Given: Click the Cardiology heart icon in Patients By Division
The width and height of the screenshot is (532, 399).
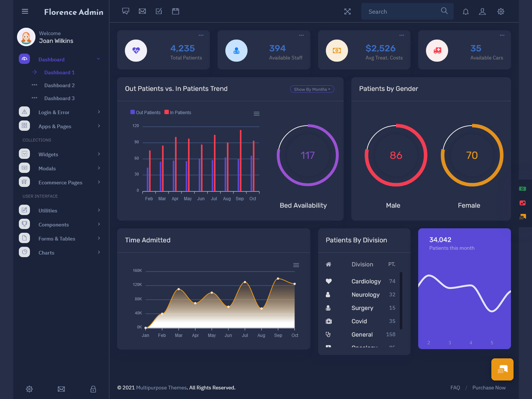Looking at the screenshot, I should pyautogui.click(x=328, y=281).
